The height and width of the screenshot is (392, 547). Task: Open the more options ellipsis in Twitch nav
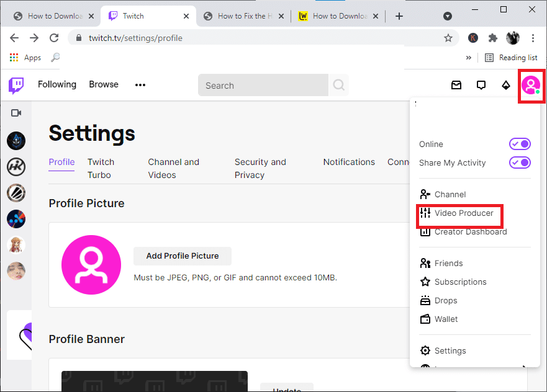pos(140,85)
